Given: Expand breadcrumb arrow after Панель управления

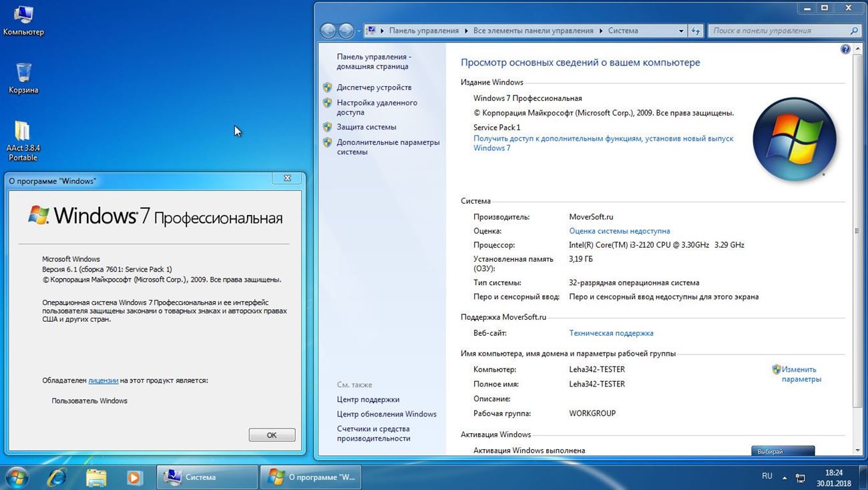Looking at the screenshot, I should (x=465, y=31).
